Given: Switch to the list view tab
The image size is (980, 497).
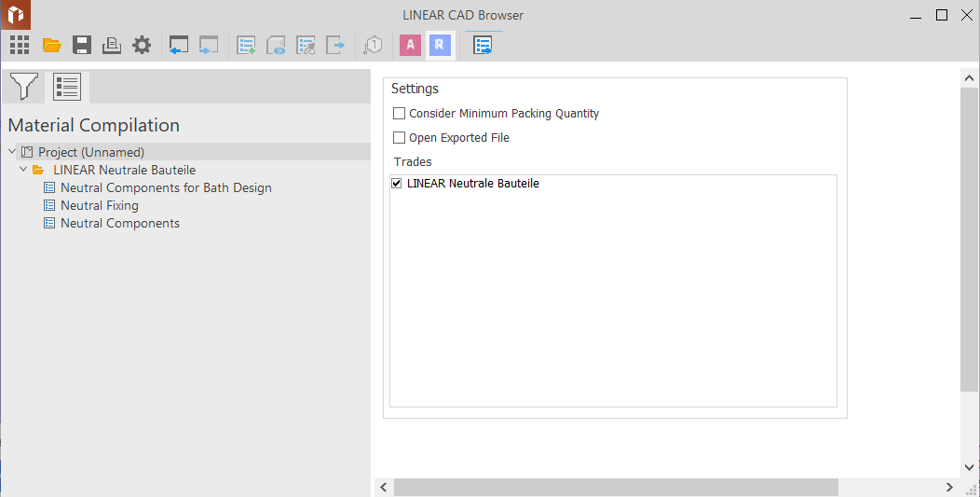Looking at the screenshot, I should 67,87.
